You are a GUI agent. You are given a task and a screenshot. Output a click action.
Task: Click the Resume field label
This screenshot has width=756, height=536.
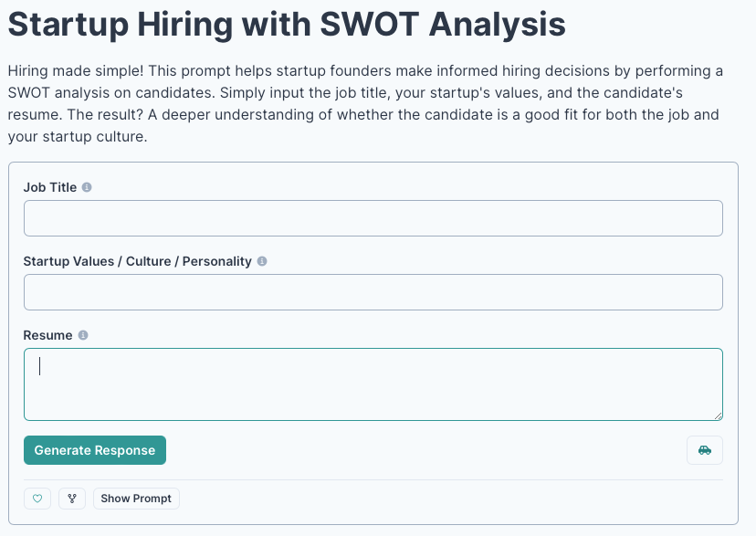tap(47, 335)
